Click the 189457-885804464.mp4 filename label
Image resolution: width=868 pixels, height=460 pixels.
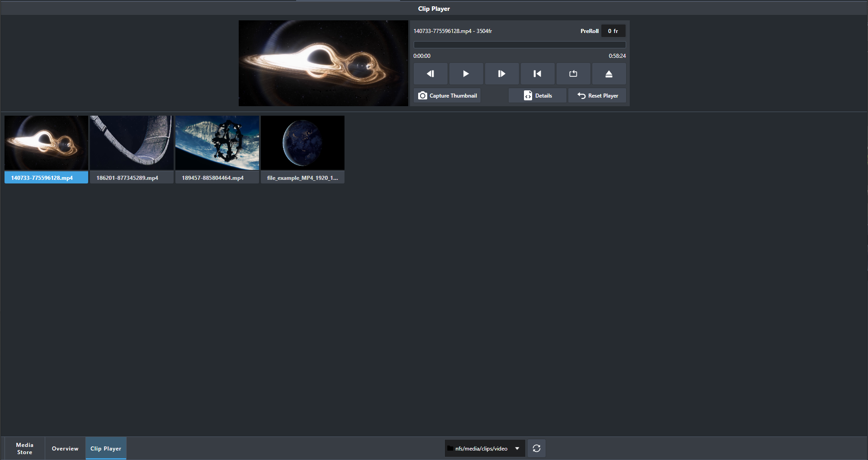(x=217, y=178)
